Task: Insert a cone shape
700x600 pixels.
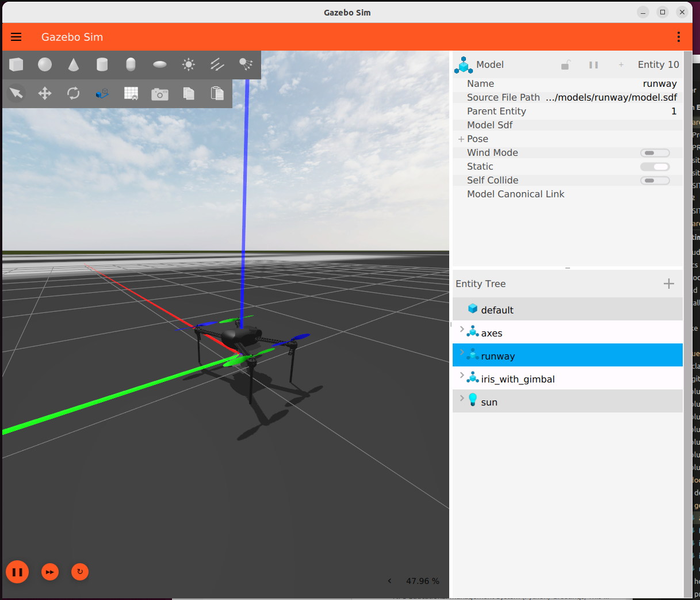Action: pos(74,64)
